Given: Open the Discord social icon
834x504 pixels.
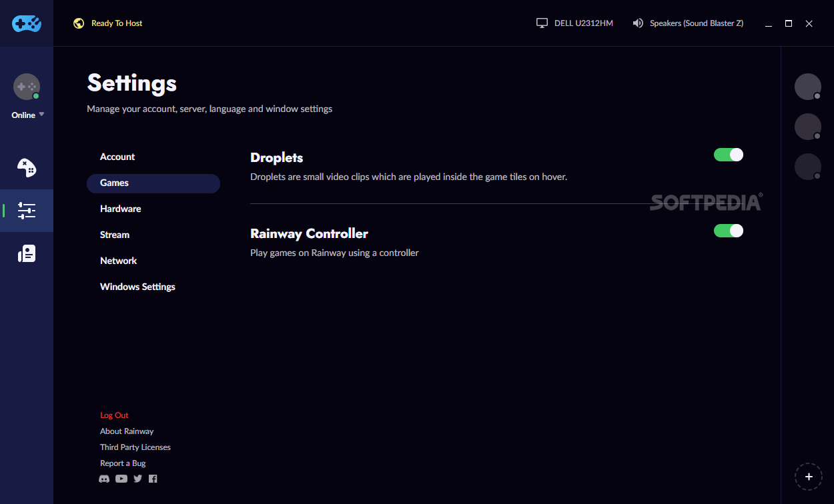Looking at the screenshot, I should click(104, 479).
